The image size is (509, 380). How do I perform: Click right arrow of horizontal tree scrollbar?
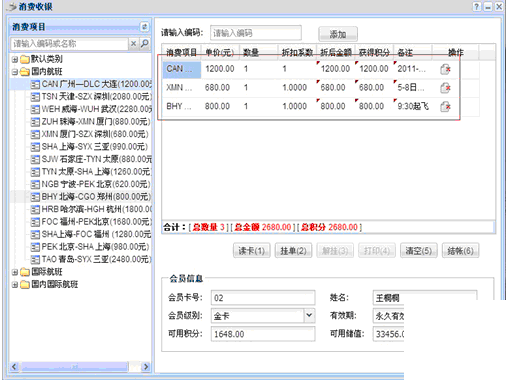pyautogui.click(x=146, y=367)
